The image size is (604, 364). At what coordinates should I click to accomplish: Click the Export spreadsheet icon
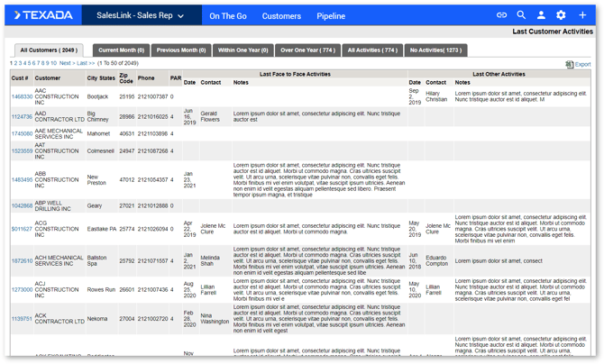point(569,65)
